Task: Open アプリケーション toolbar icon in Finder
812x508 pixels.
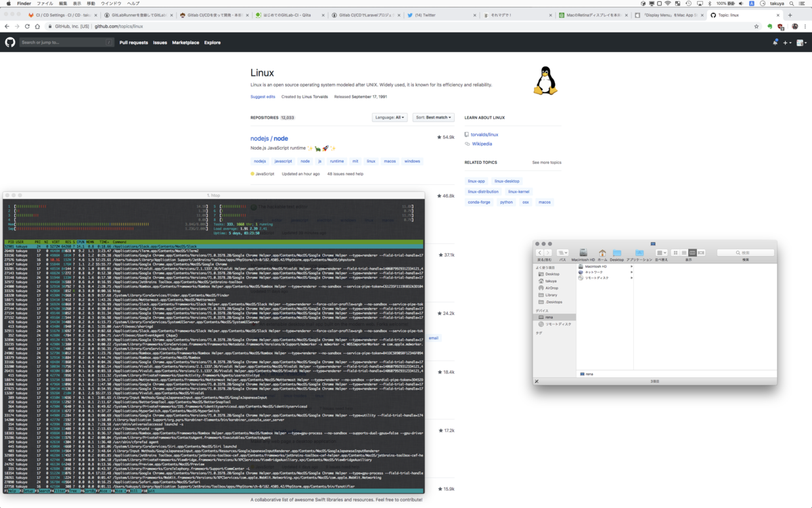Action: [x=639, y=253]
